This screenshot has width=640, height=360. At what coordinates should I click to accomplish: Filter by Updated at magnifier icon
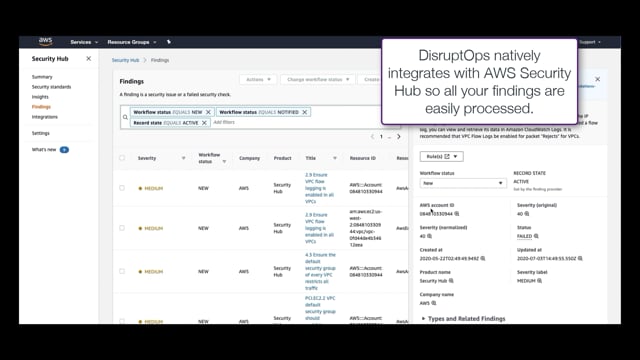pyautogui.click(x=580, y=258)
